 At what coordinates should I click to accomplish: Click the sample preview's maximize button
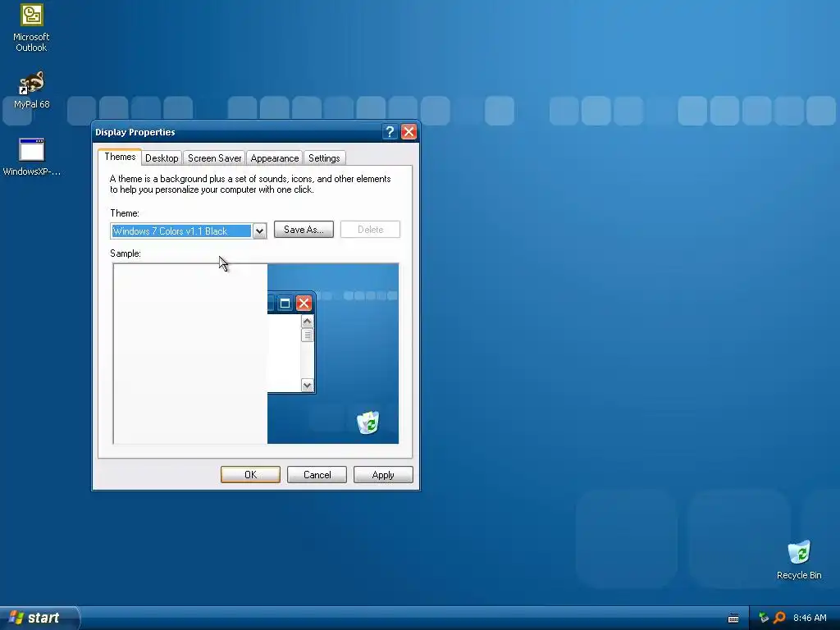[x=285, y=304]
